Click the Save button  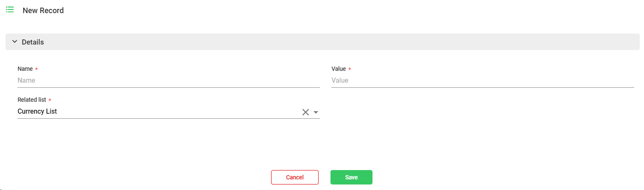tap(351, 177)
